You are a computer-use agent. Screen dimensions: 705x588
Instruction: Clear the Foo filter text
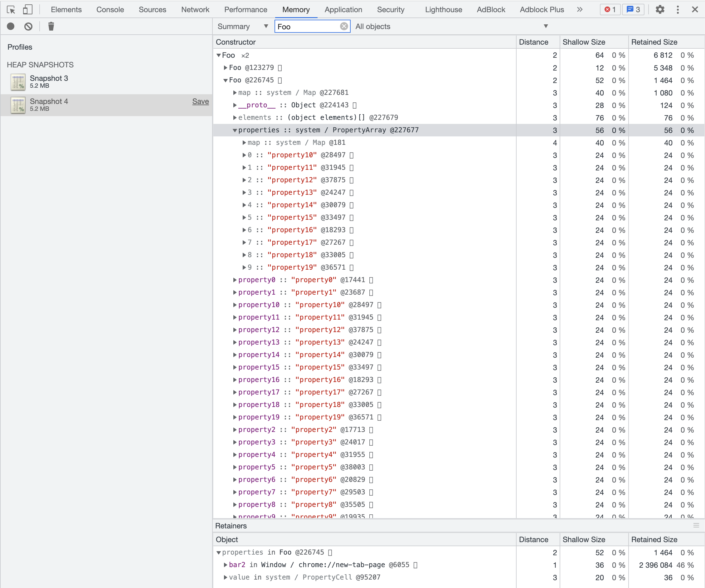click(344, 26)
